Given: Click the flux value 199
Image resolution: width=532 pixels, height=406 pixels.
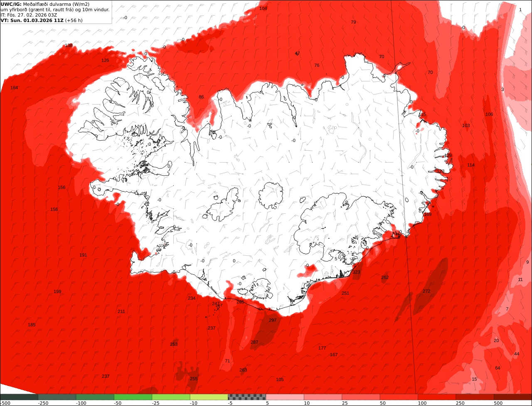Looking at the screenshot, I should click(x=57, y=291).
